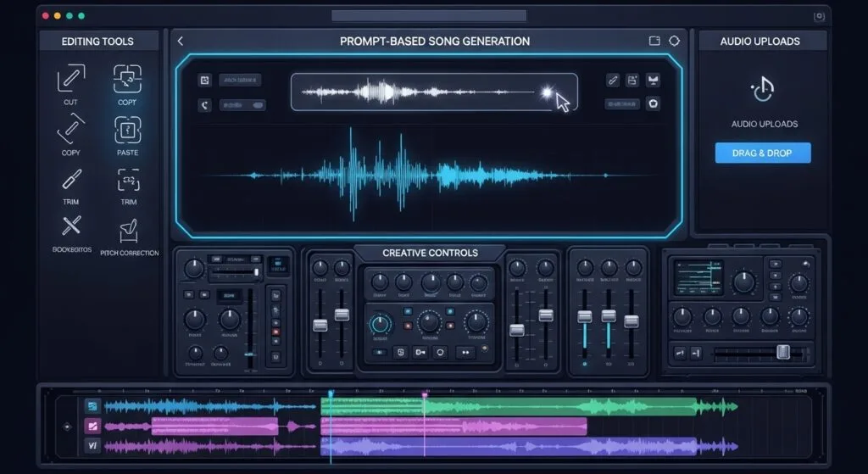
Task: Click the blue playhead marker on the timeline
Action: [x=331, y=394]
